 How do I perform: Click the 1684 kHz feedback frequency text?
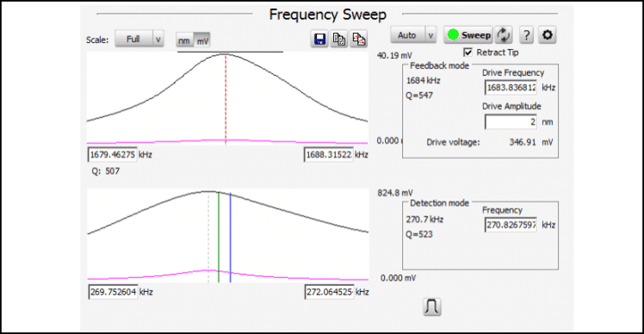[x=423, y=81]
